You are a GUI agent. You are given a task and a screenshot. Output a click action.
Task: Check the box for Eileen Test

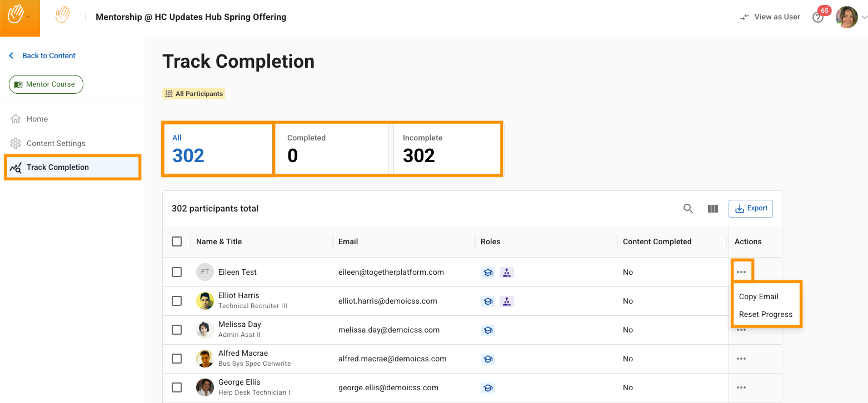[x=177, y=272]
